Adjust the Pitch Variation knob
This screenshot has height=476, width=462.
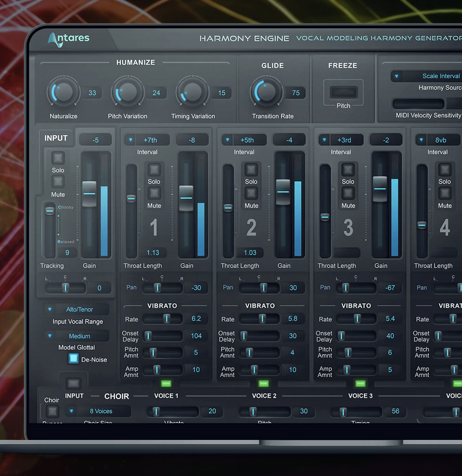(x=127, y=91)
